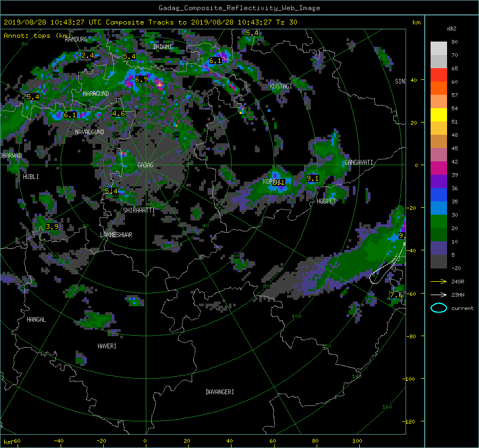The width and height of the screenshot is (479, 448).
Task: Click the 40 tick on right km axis
Action: coord(414,80)
